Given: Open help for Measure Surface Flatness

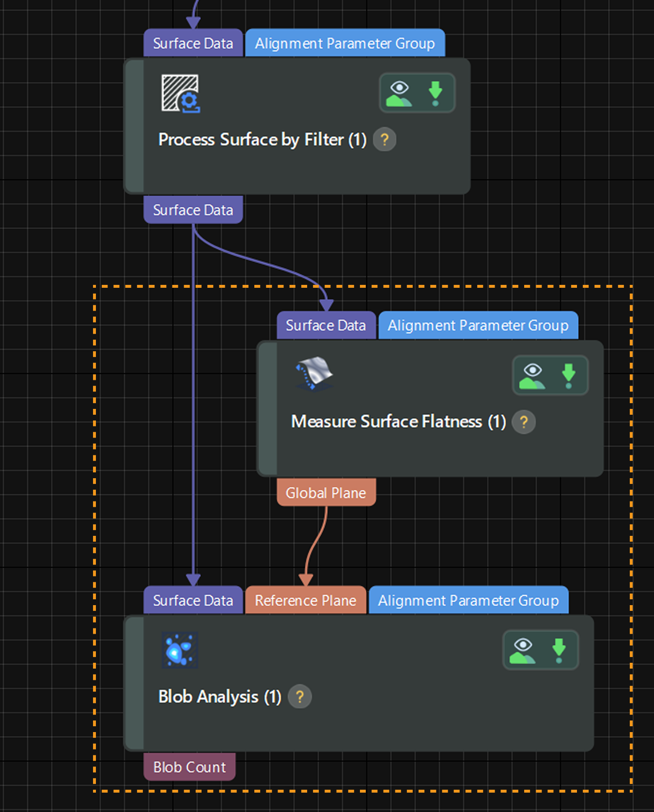Looking at the screenshot, I should (524, 422).
